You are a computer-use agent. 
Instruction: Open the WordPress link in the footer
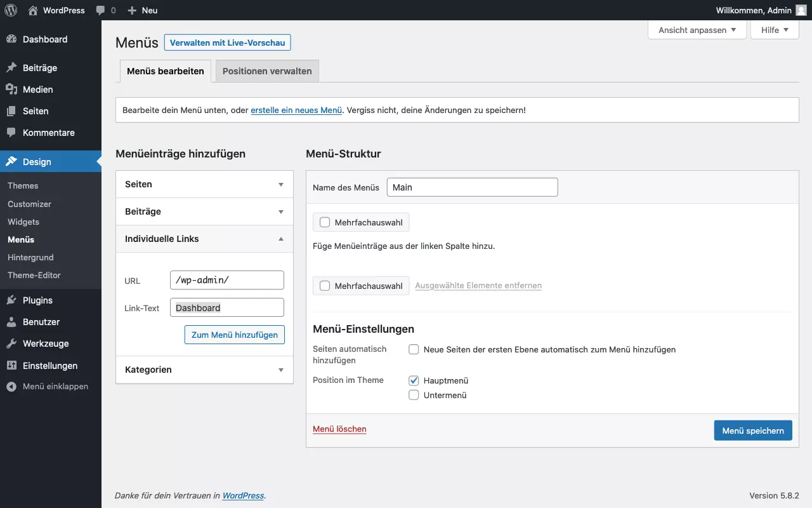[x=243, y=495]
